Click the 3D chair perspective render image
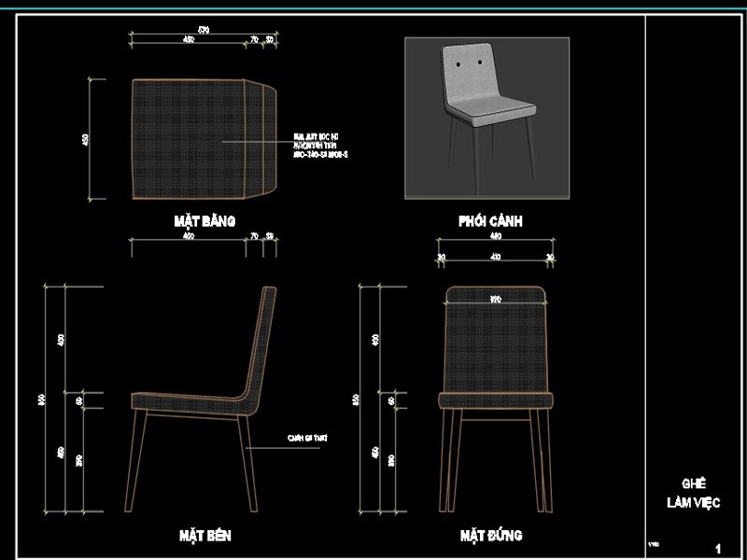Screen dimensions: 747x560 click(x=486, y=118)
